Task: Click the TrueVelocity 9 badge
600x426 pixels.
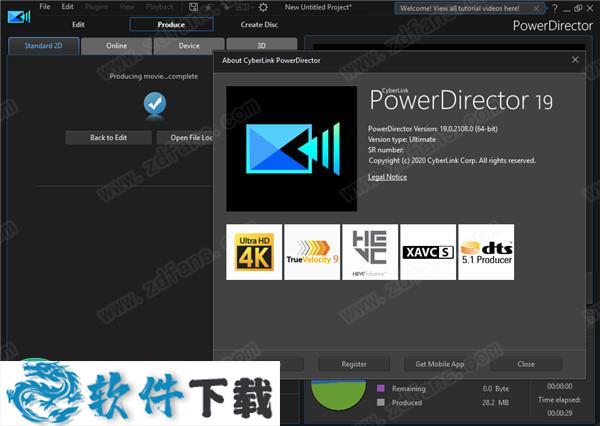Action: pos(312,252)
